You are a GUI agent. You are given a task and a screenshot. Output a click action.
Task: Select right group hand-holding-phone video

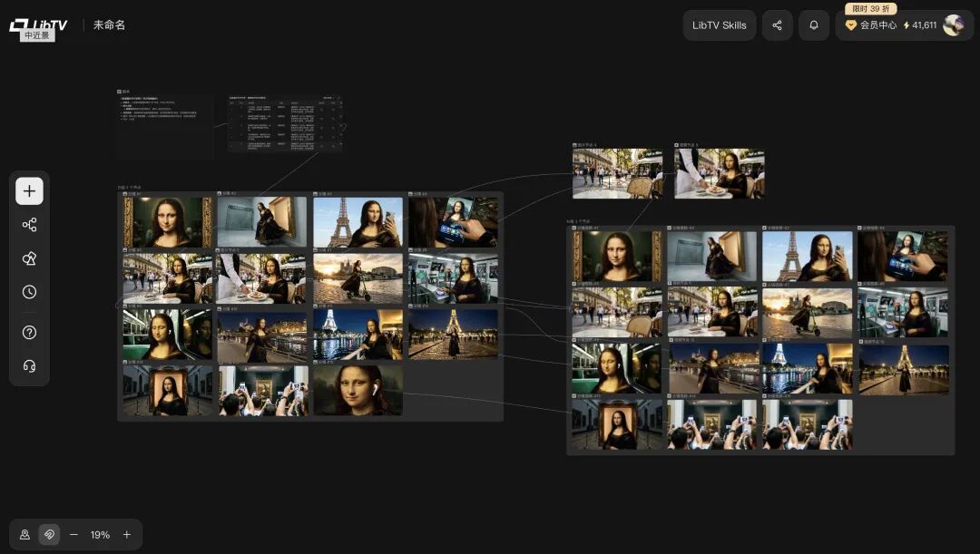pyautogui.click(x=903, y=256)
